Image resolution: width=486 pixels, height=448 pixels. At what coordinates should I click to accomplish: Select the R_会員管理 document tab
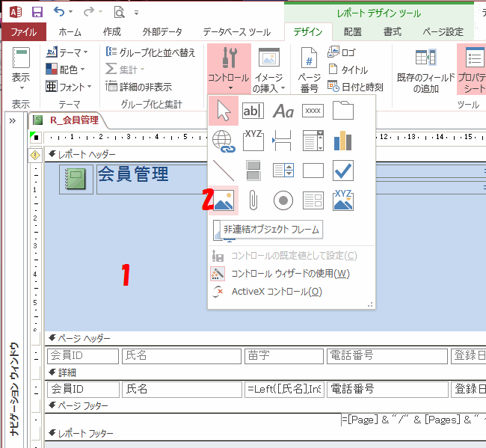click(69, 120)
